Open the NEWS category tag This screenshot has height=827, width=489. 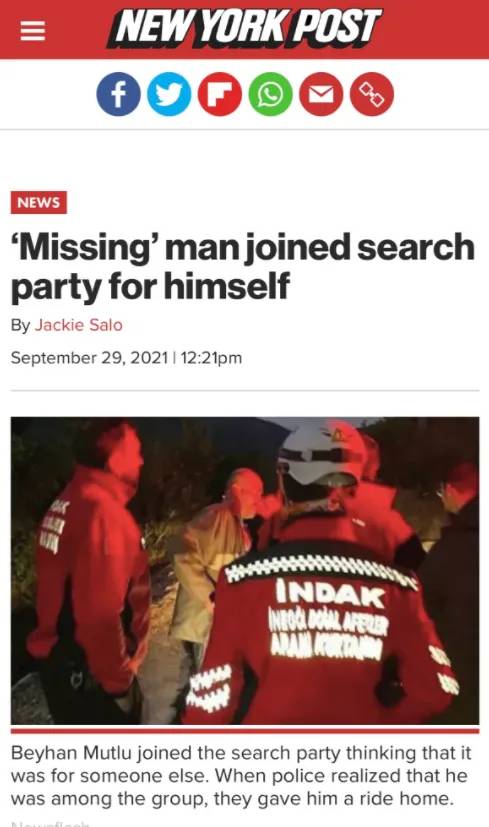tap(39, 203)
